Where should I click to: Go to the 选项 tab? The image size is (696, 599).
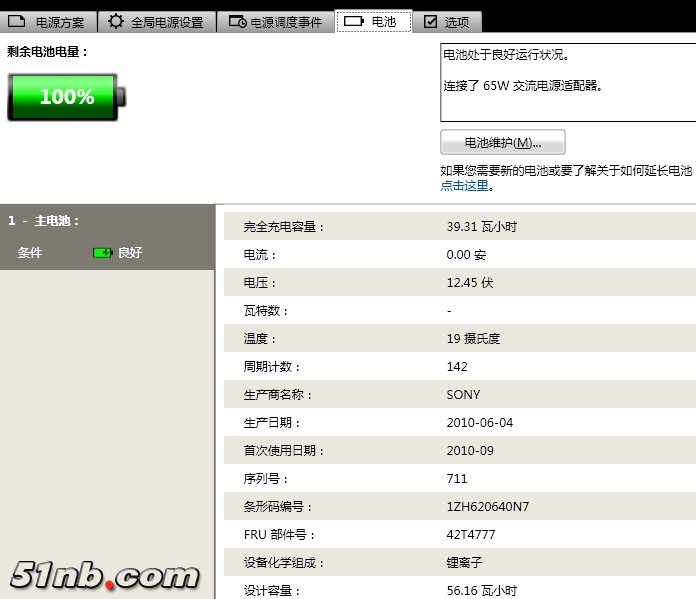click(447, 22)
